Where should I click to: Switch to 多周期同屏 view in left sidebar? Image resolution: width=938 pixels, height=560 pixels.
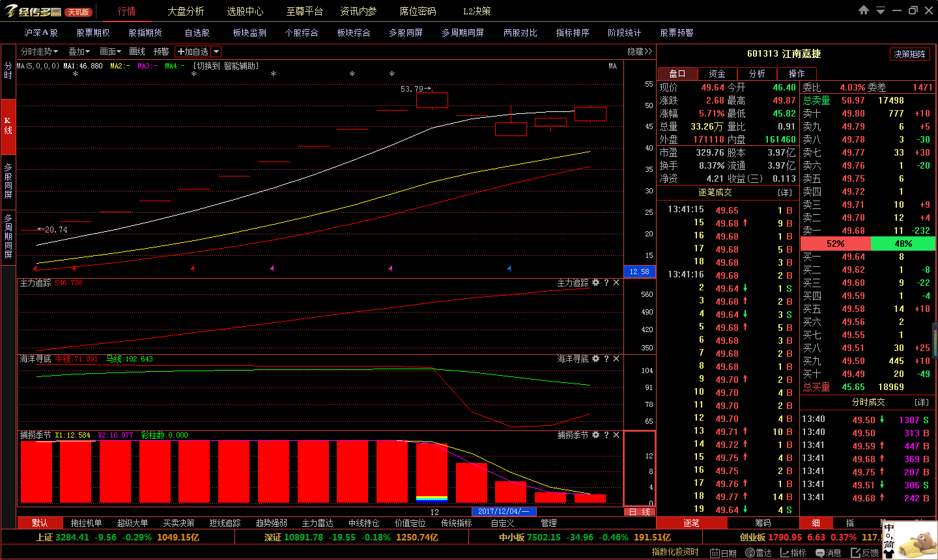8,236
